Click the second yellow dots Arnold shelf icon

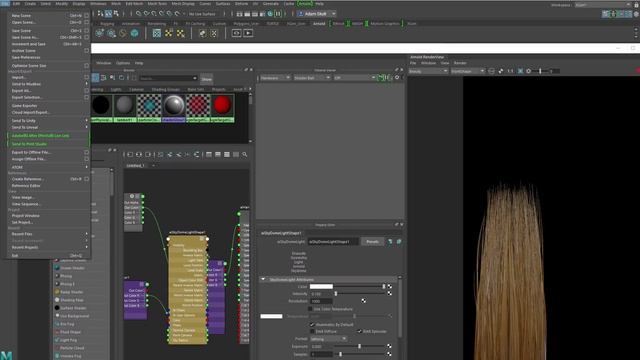click(180, 33)
